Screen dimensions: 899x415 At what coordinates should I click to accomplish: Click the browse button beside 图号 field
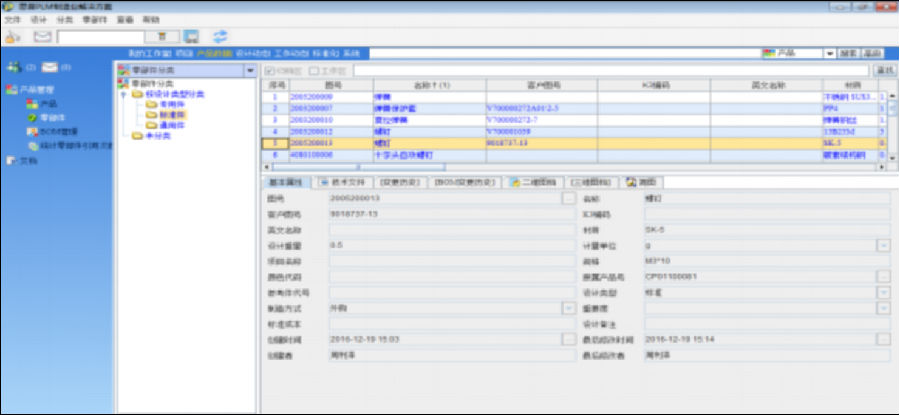569,198
